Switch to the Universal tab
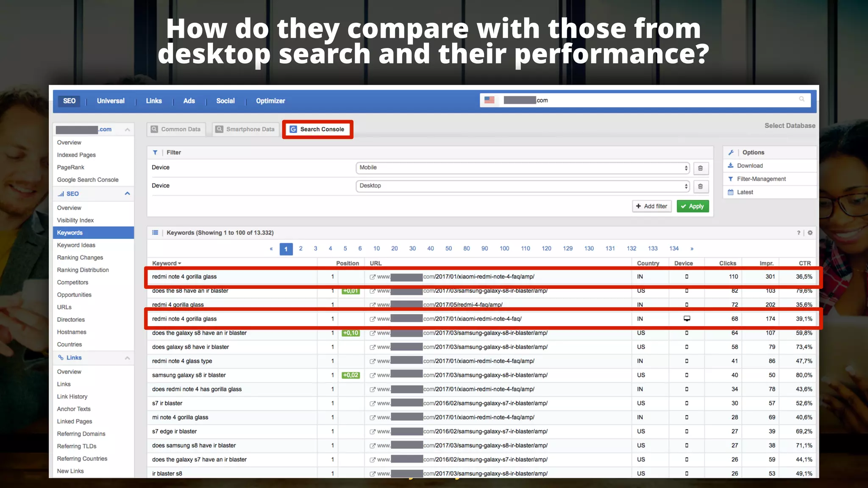Viewport: 868px width, 488px height. click(x=111, y=101)
